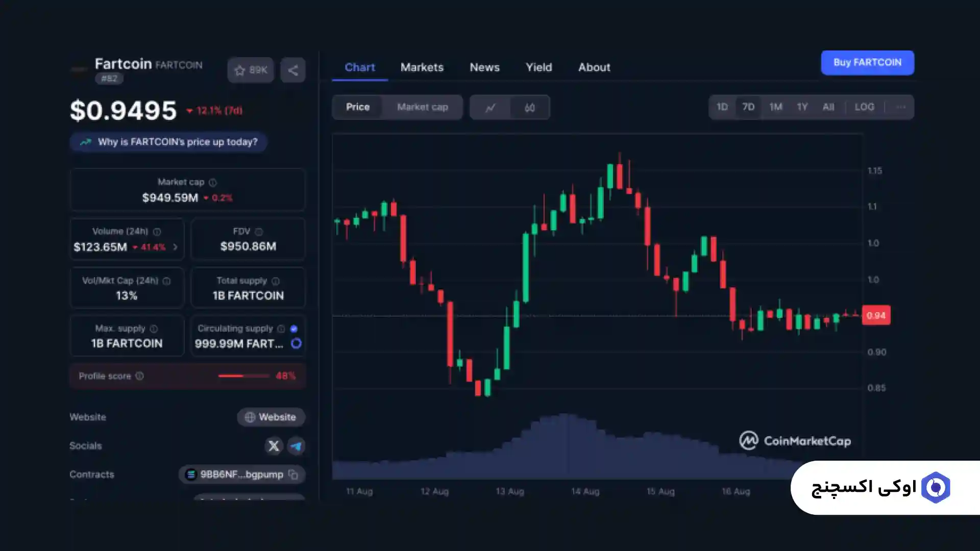980x551 pixels.
Task: Expand the circulating supply ring indicator
Action: (x=296, y=343)
